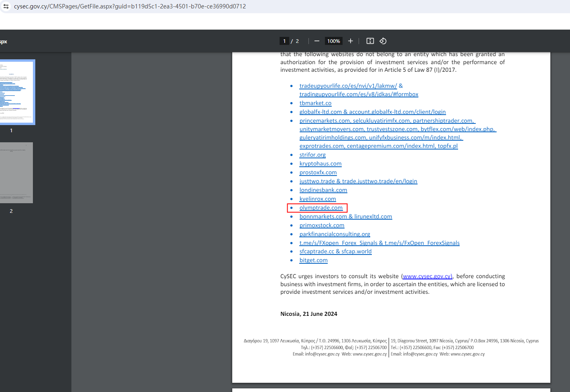
Task: Click the site information icon in address bar
Action: pyautogui.click(x=6, y=6)
